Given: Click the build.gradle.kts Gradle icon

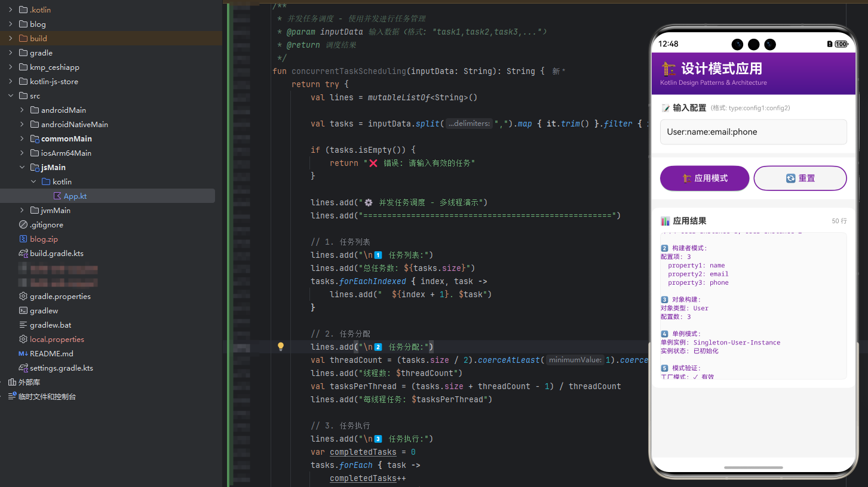Looking at the screenshot, I should point(23,253).
